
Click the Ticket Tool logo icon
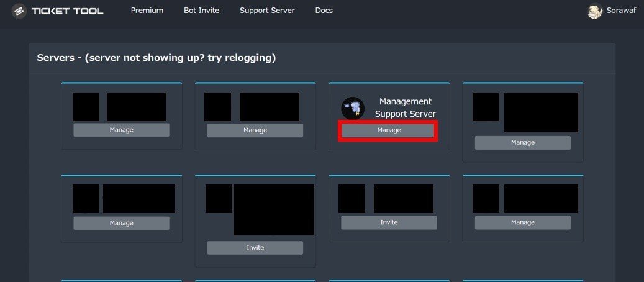[x=19, y=11]
